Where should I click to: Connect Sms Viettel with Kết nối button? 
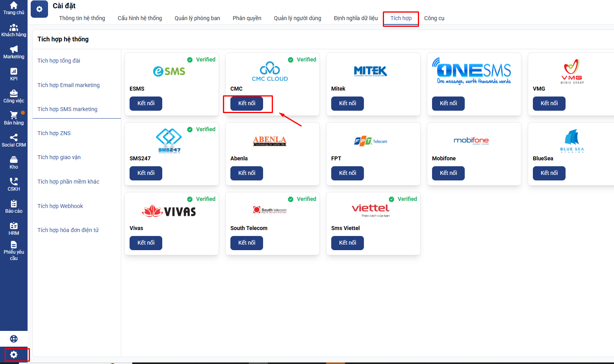pos(347,243)
